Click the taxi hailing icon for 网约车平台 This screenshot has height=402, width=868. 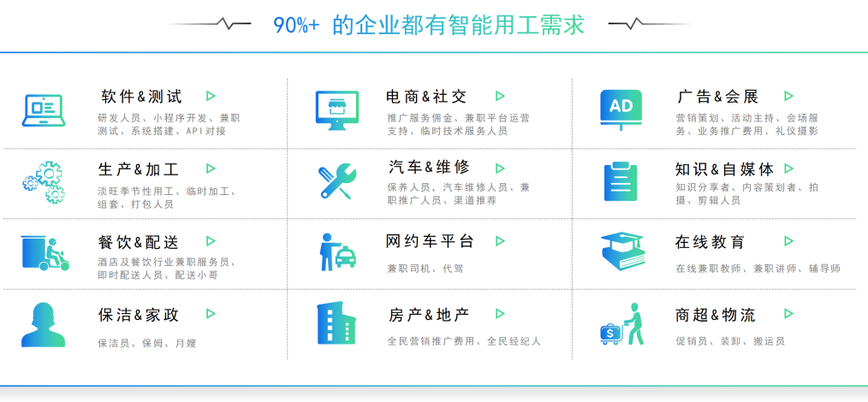[337, 251]
